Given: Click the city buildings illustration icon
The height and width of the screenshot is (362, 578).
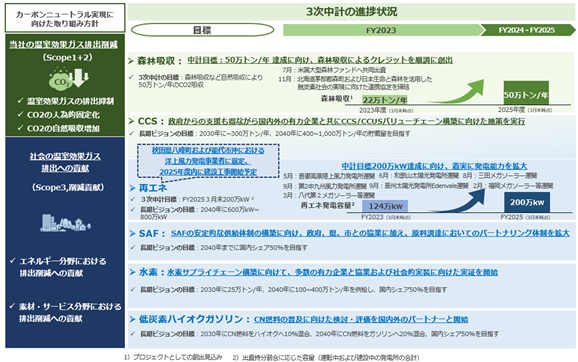Looking at the screenshot, I should 65,223.
